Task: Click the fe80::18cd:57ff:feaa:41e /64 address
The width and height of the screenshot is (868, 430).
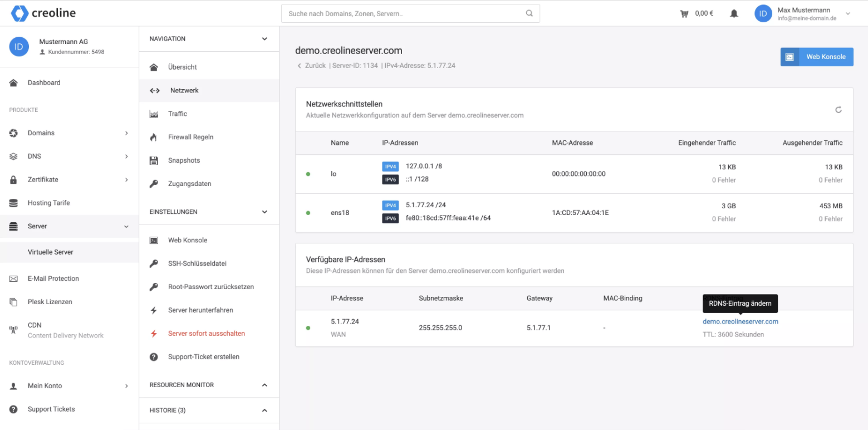Action: coord(448,218)
